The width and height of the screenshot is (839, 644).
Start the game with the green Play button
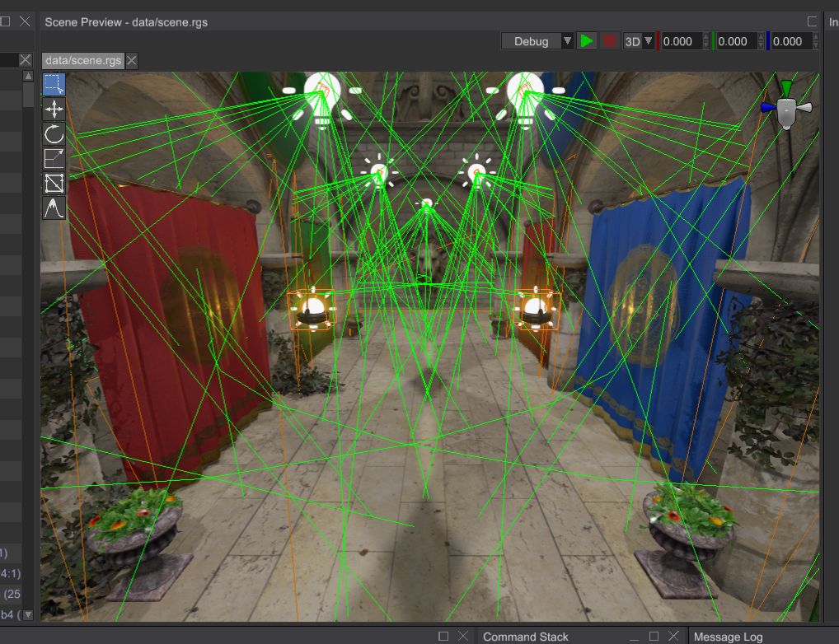point(587,41)
